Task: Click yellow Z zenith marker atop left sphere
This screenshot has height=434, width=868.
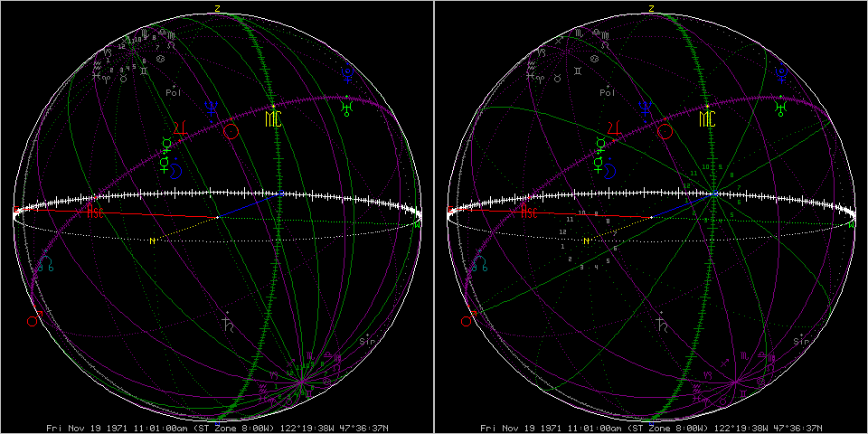Action: [217, 8]
